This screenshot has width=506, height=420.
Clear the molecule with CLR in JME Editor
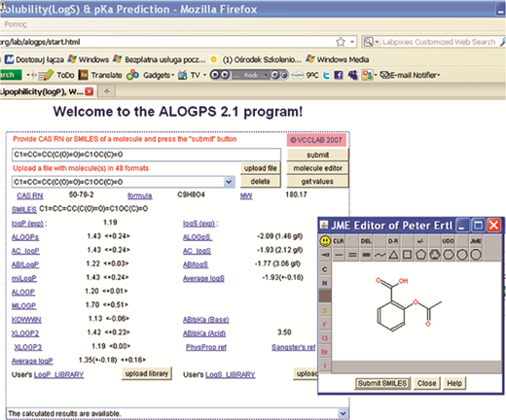tap(339, 241)
